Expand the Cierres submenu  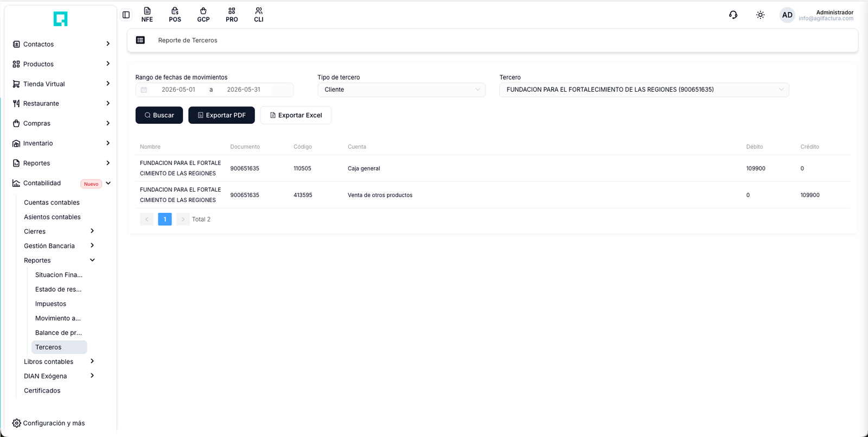[92, 231]
